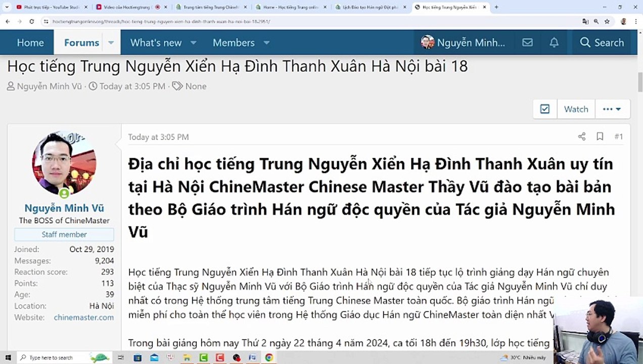Open the What's new tab
This screenshot has width=643, height=364.
[x=156, y=42]
